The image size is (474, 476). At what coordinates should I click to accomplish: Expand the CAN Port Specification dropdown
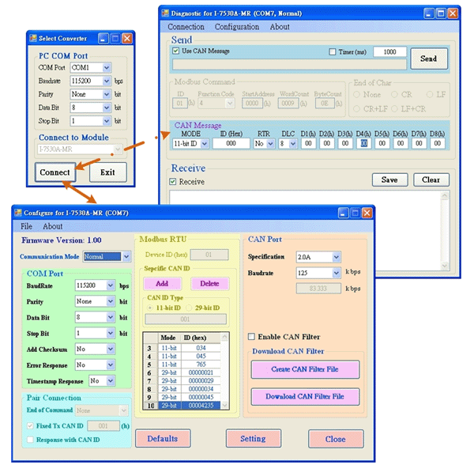(337, 257)
